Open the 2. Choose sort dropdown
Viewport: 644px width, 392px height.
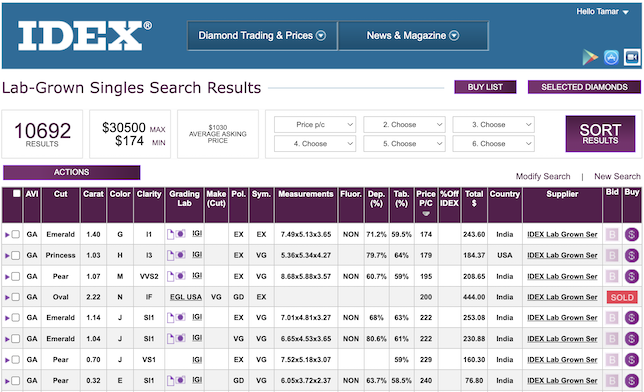[x=404, y=125]
